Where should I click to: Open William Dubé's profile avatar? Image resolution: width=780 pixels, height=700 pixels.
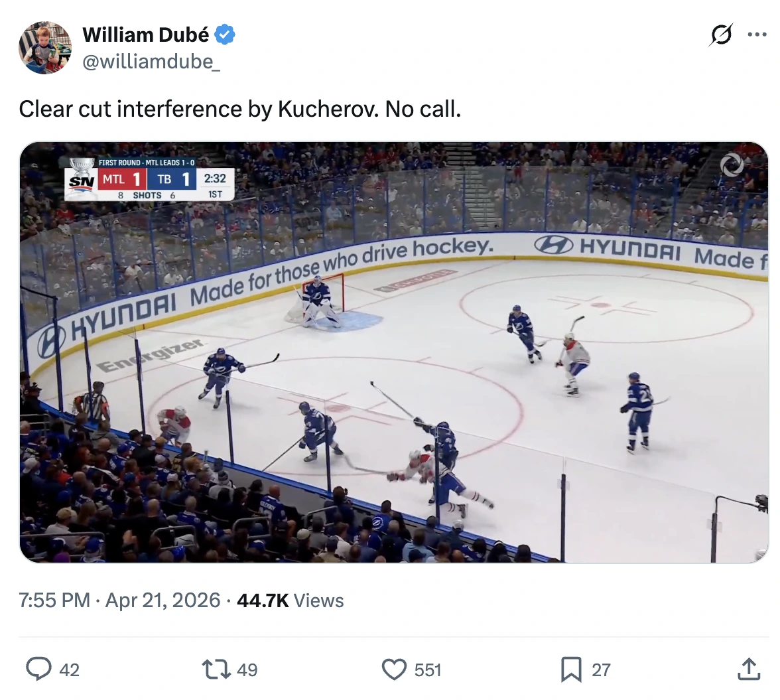click(45, 48)
